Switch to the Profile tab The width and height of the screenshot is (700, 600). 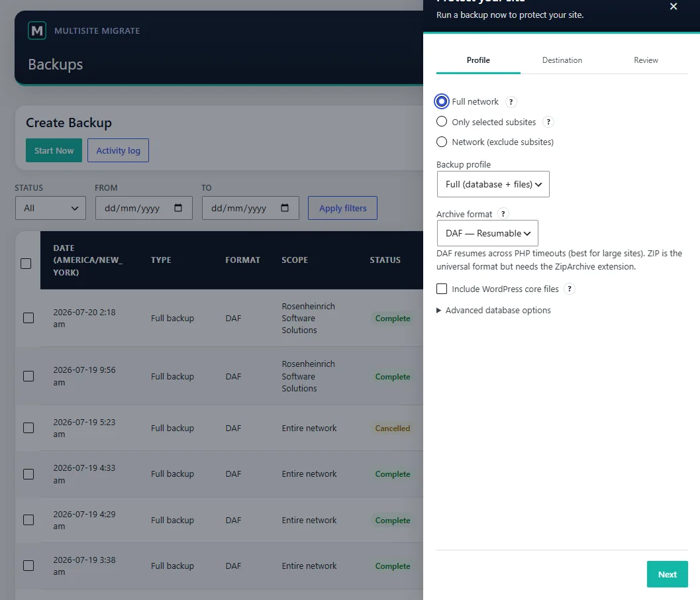[x=478, y=60]
